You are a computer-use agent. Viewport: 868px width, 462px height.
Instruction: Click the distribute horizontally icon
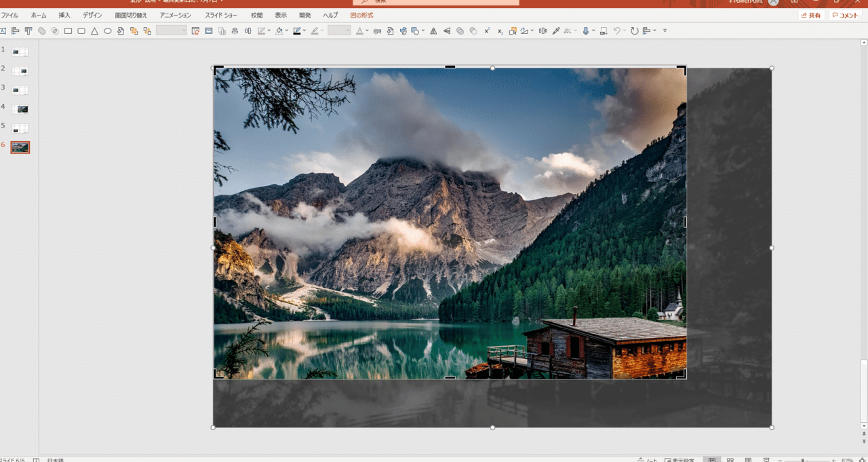[542, 31]
